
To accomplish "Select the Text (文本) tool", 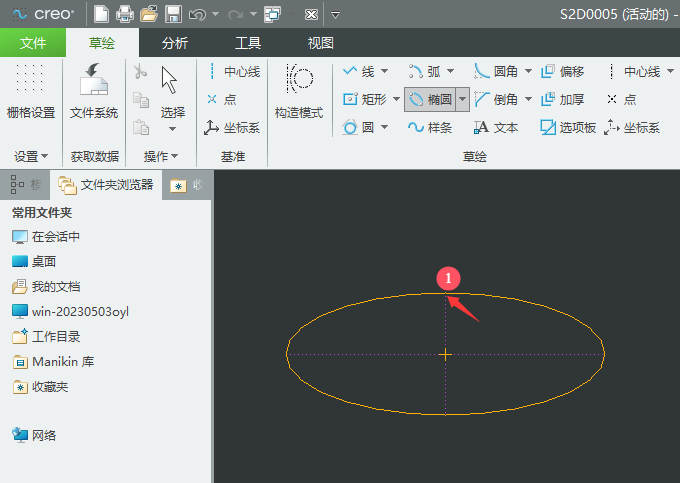I will click(x=496, y=128).
